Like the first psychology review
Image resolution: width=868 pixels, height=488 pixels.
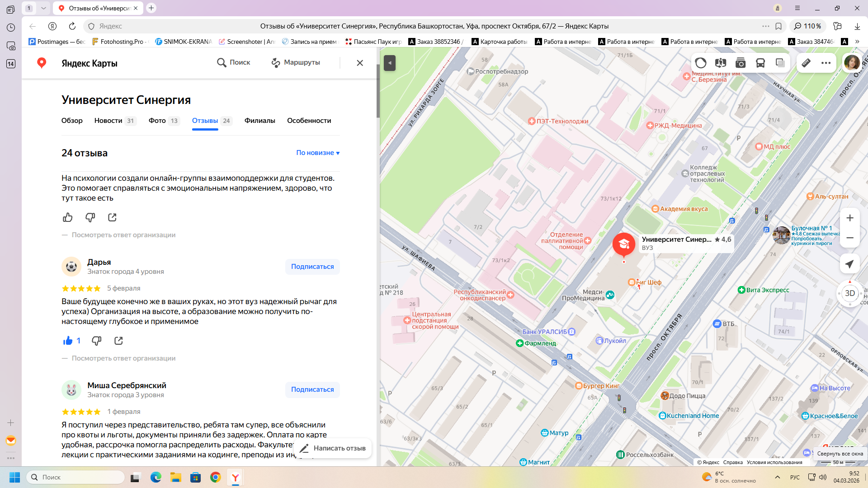(x=68, y=217)
